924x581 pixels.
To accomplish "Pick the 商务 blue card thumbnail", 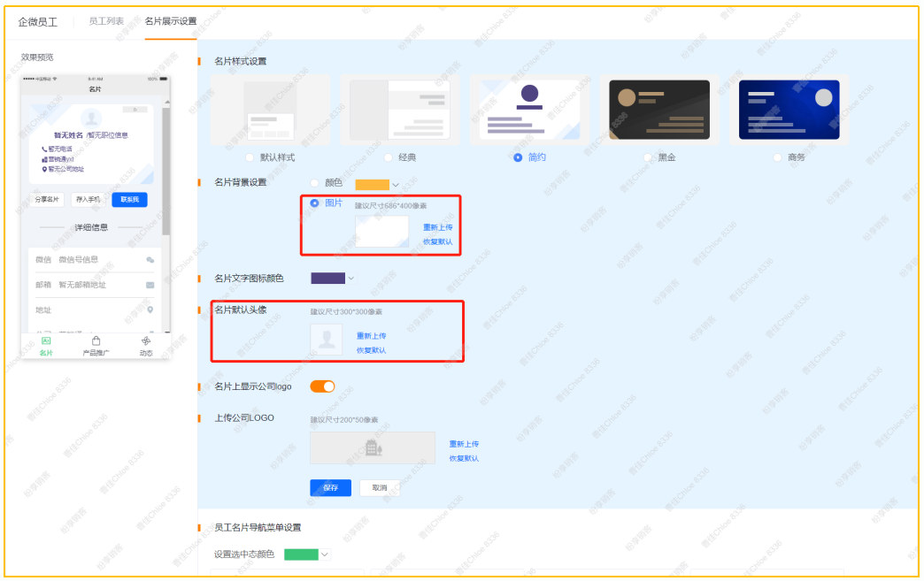I will click(789, 110).
